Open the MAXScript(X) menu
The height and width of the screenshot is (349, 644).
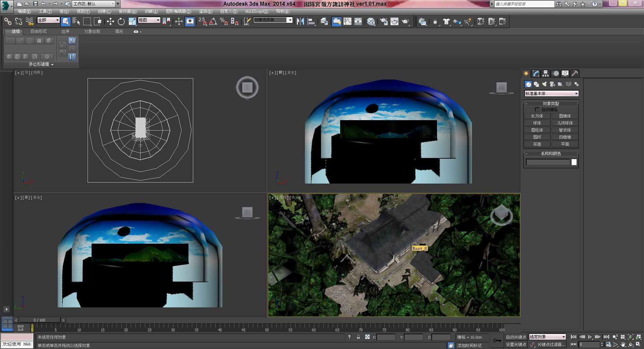point(257,11)
